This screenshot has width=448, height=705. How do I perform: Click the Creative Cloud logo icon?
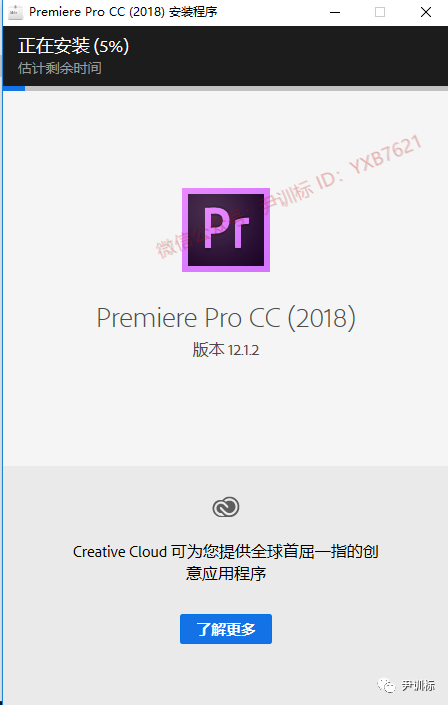coord(226,507)
